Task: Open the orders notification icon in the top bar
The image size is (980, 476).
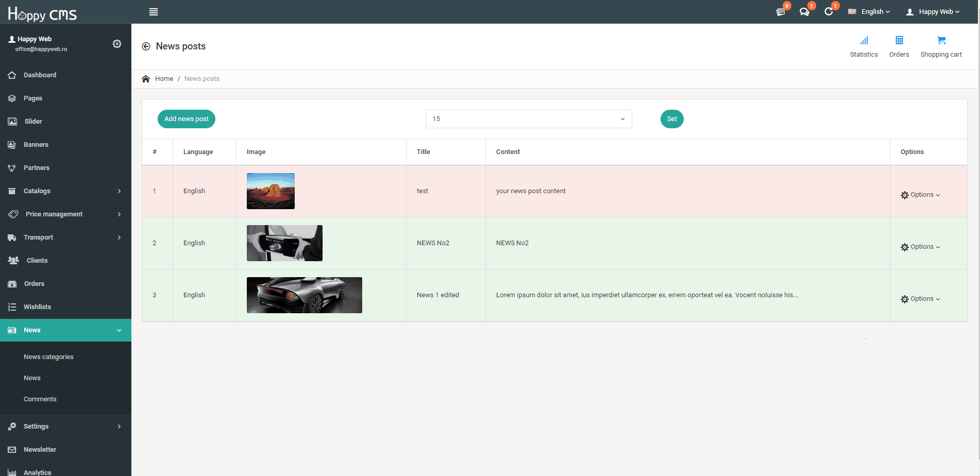Action: pyautogui.click(x=781, y=12)
